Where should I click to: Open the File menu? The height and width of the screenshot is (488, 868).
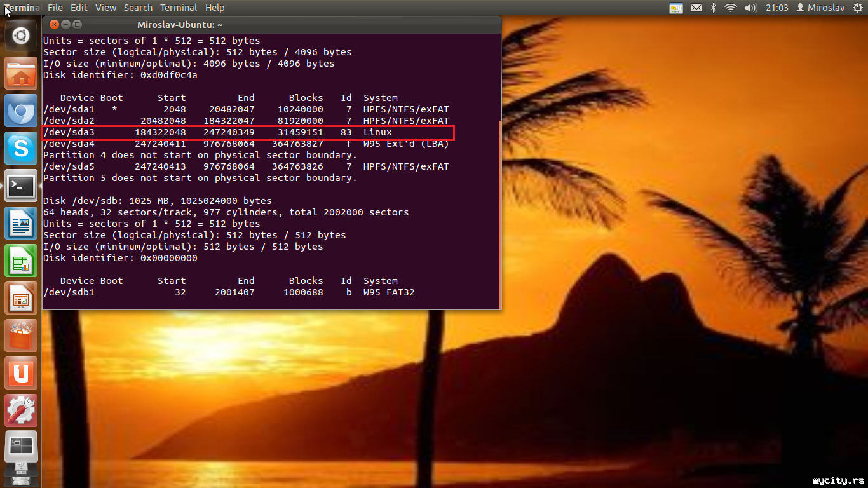point(55,8)
